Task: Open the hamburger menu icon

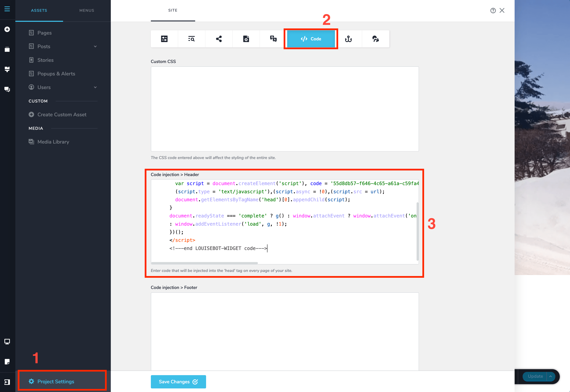Action: click(7, 9)
